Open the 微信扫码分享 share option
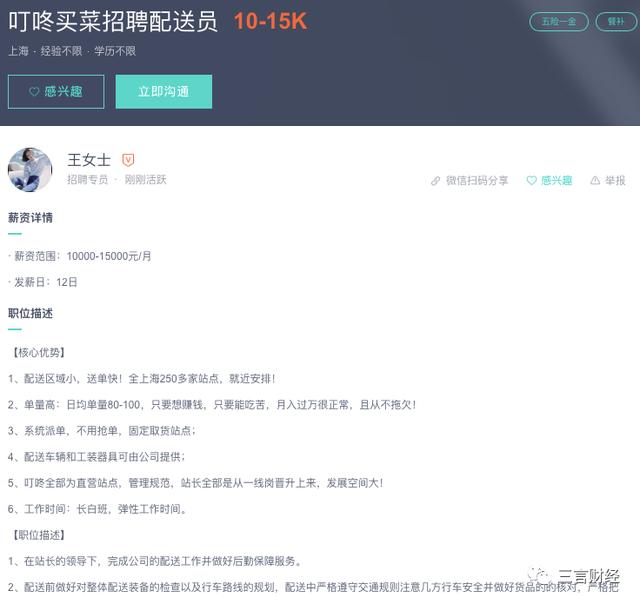Image resolution: width=640 pixels, height=604 pixels. [x=470, y=180]
